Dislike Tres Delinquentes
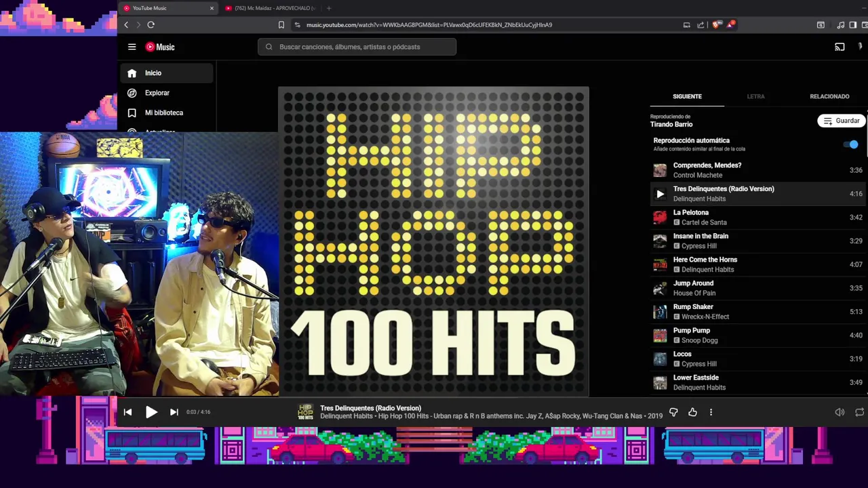Screen dimensions: 868x488 click(673, 412)
